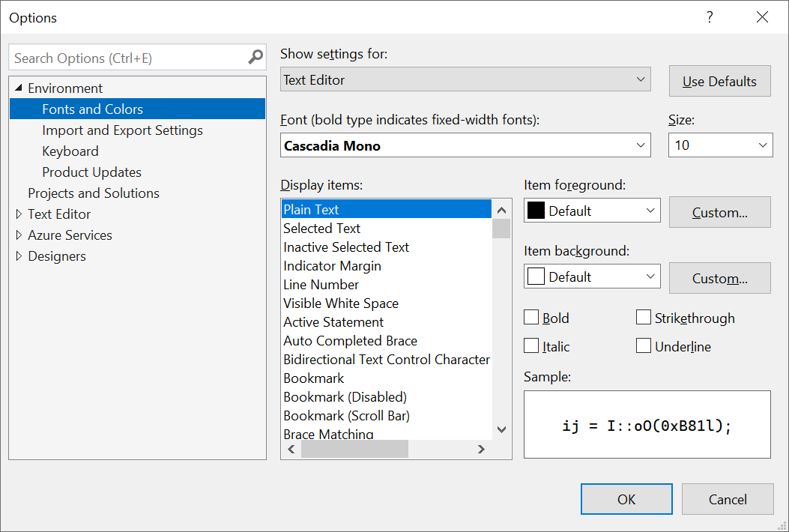Select the Environment category label
Screen dimensions: 789x532
pos(65,88)
